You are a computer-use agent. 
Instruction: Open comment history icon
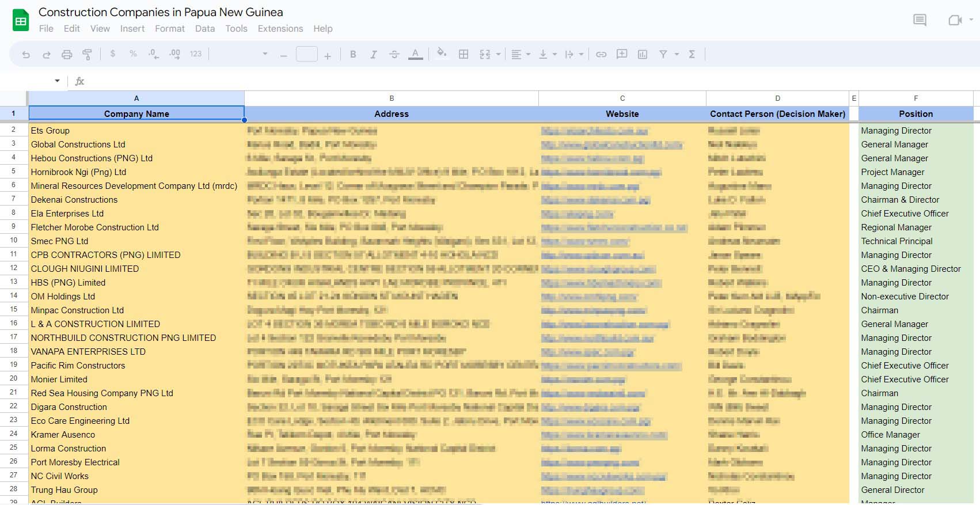(920, 21)
